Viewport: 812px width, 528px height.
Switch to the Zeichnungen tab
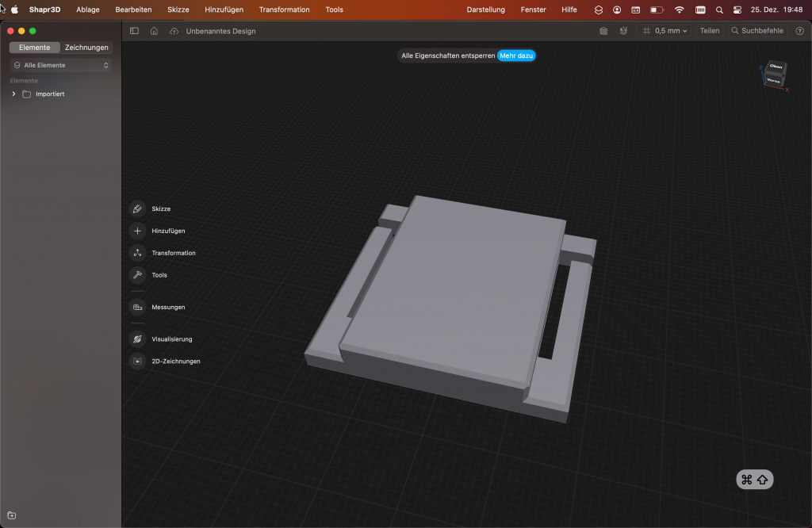[86, 48]
